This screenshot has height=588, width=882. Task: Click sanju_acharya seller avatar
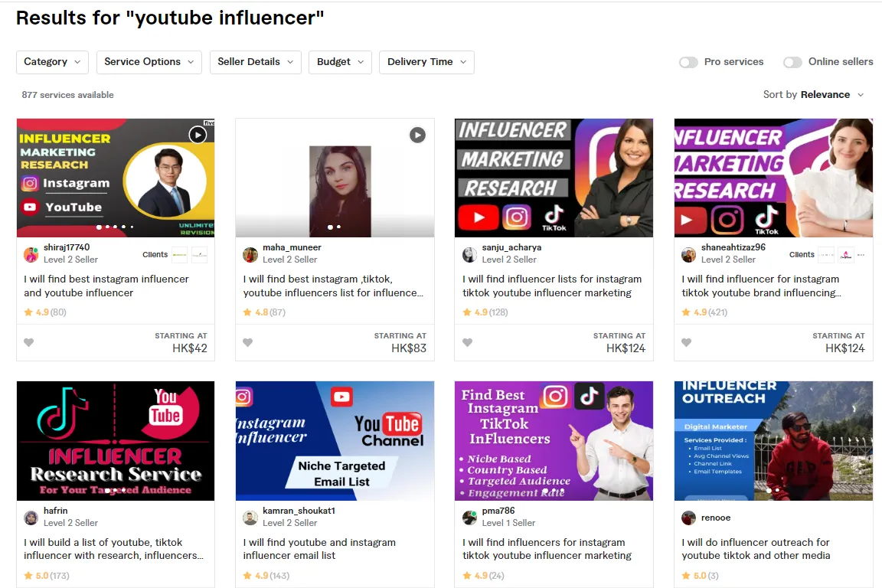(469, 254)
